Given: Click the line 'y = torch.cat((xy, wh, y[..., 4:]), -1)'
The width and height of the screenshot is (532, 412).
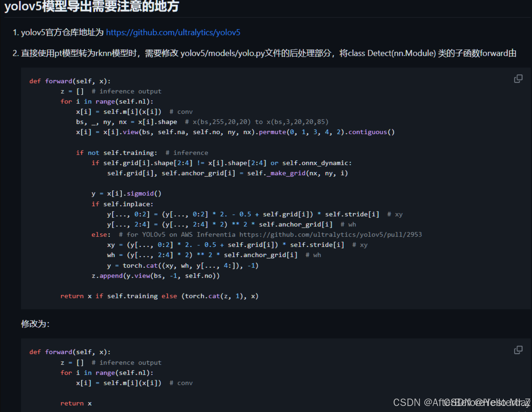Looking at the screenshot, I should tap(183, 265).
